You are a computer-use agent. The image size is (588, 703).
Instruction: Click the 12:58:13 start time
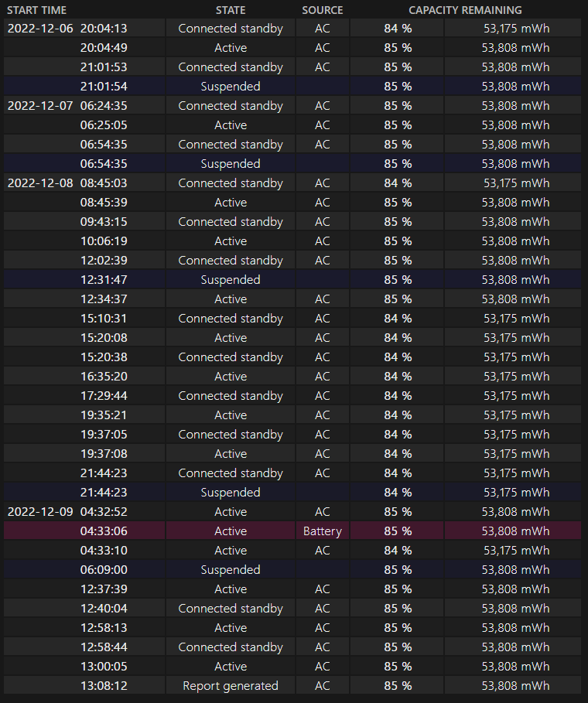click(x=104, y=627)
